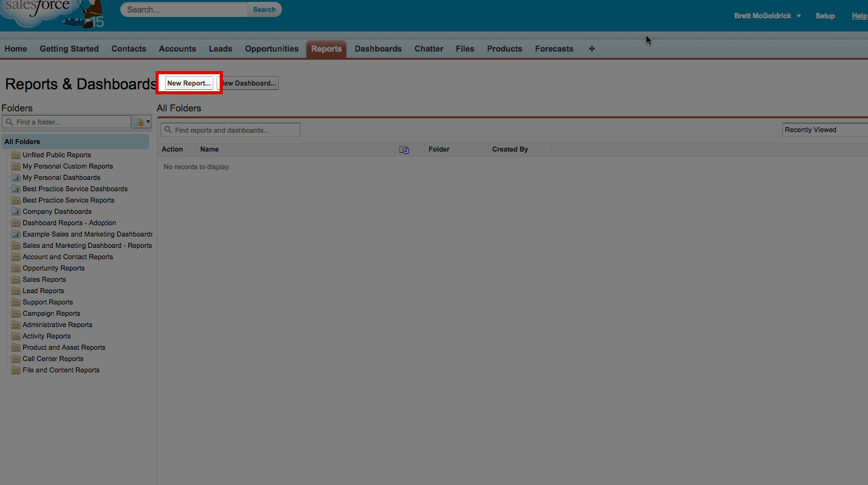Click the new folder icon beside folder search

[x=138, y=122]
